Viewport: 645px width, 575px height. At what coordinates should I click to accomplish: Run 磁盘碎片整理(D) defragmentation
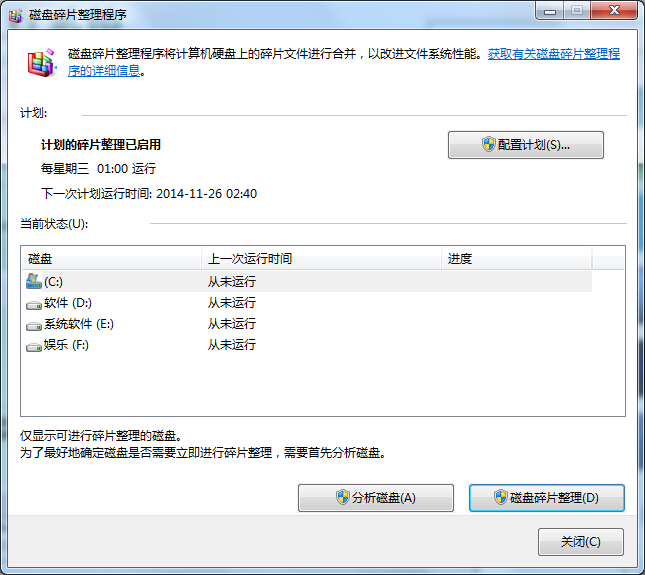click(x=547, y=498)
